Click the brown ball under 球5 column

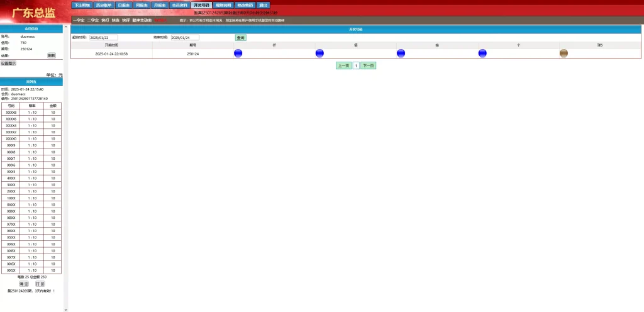[563, 53]
